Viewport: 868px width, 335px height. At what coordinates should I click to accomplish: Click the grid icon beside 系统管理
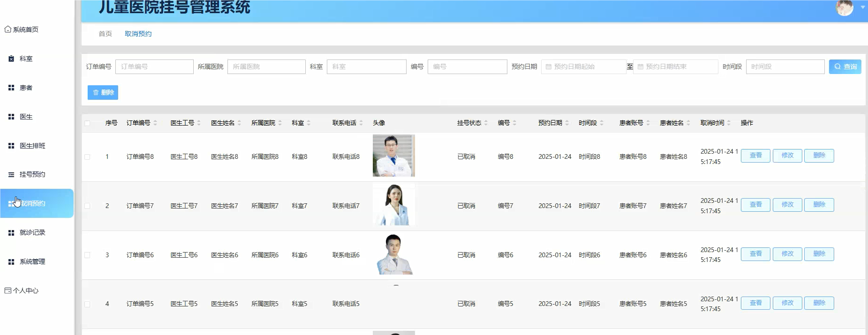[11, 261]
